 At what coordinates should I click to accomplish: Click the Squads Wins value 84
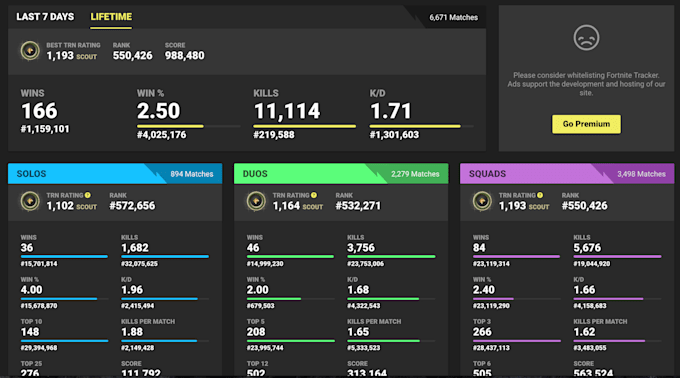479,248
